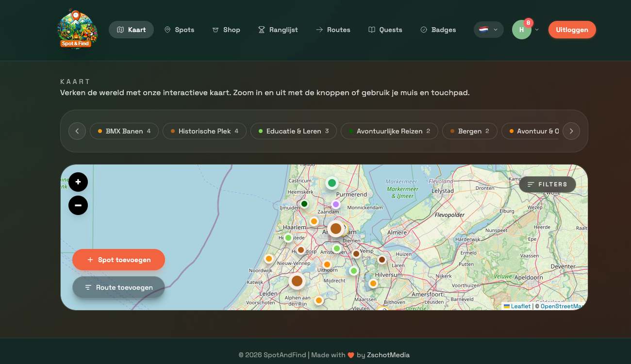Toggle the Educatie & Leren category
The height and width of the screenshot is (364, 631).
[293, 131]
